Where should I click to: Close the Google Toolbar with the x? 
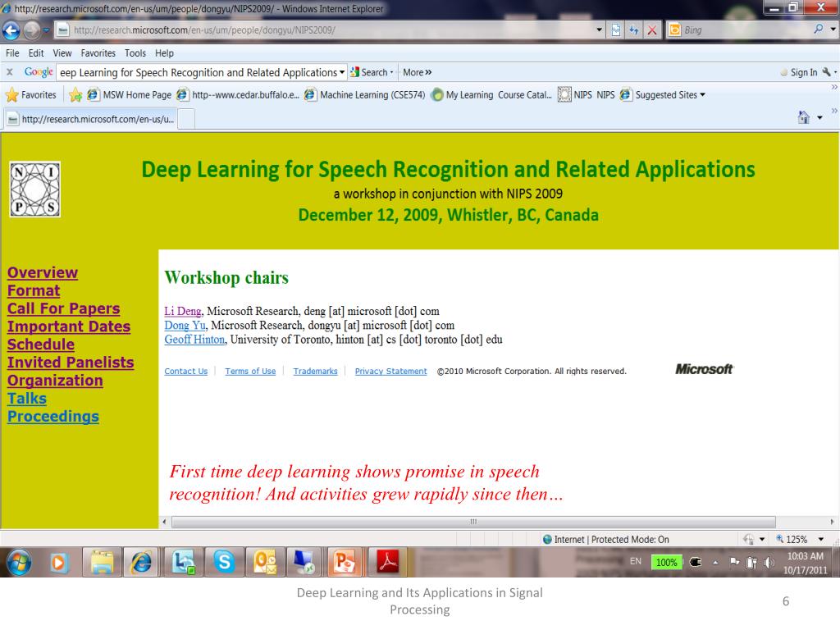point(10,72)
